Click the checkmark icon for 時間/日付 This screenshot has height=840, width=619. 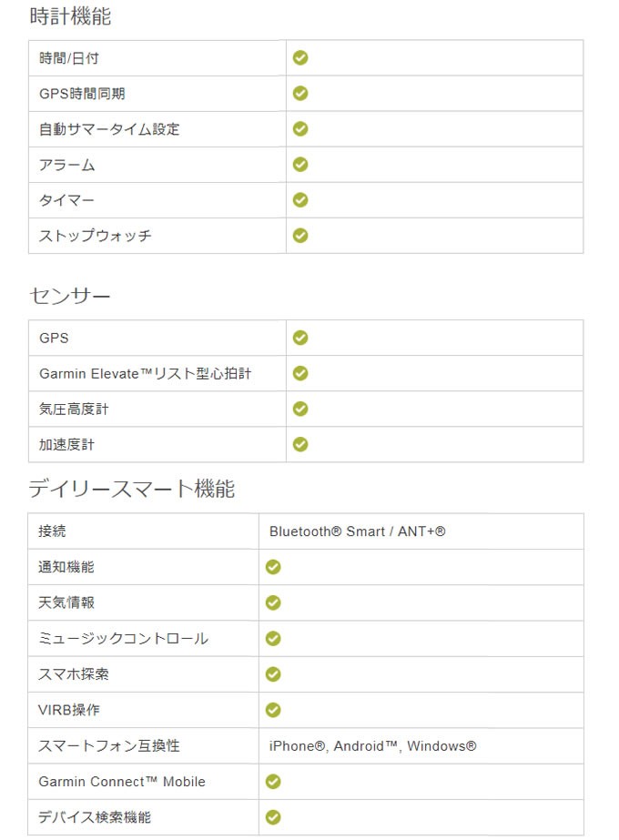pos(300,58)
